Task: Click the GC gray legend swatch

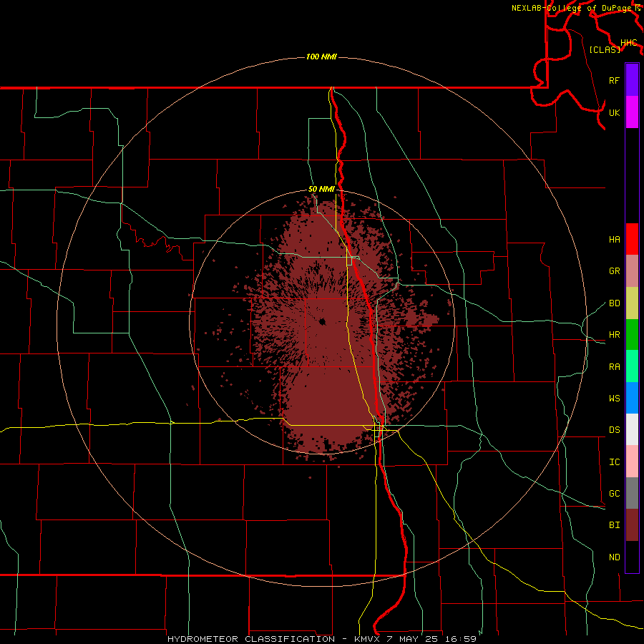Action: pos(632,493)
